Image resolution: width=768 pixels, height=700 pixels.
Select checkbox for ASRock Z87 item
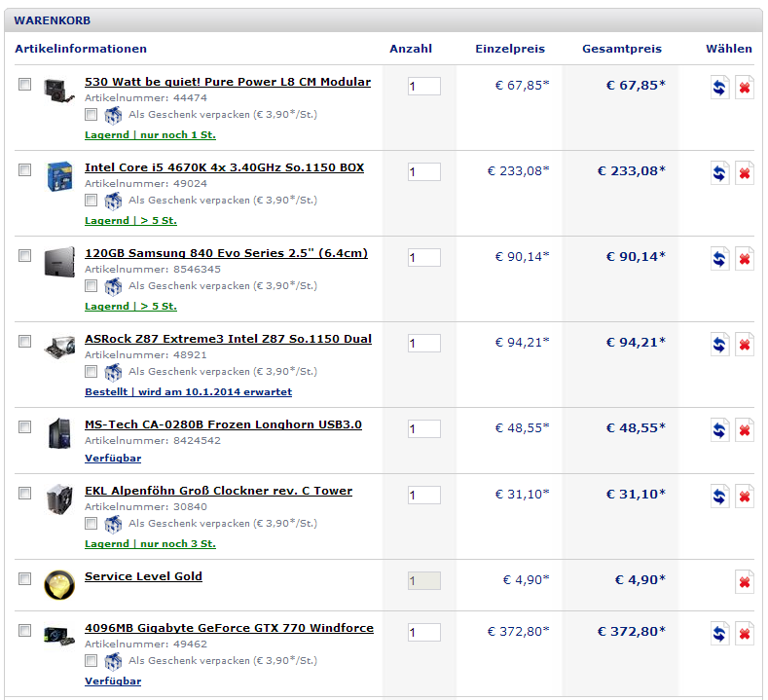coord(24,342)
